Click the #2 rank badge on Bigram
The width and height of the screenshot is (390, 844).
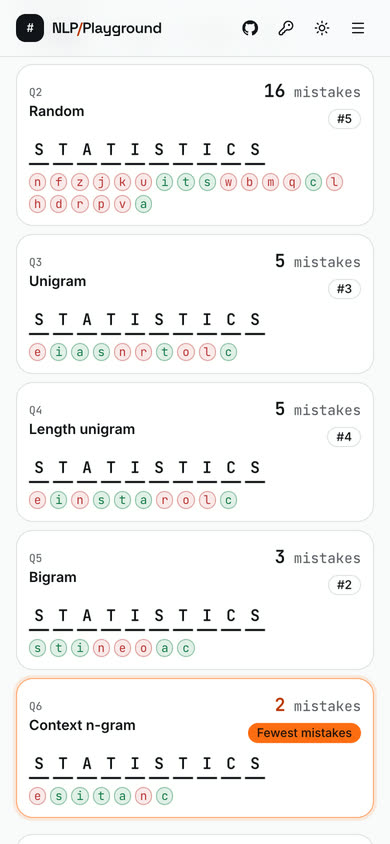click(344, 585)
